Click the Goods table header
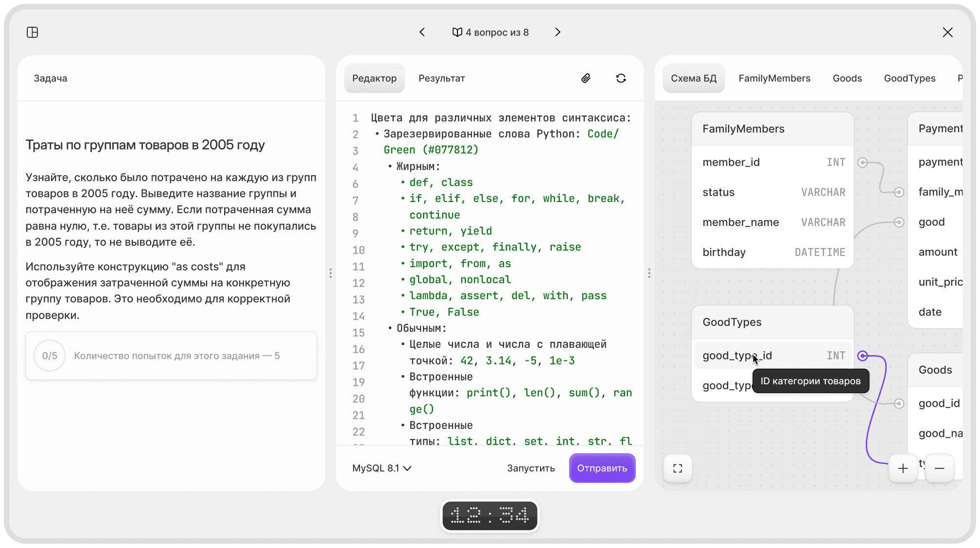 [x=935, y=370]
